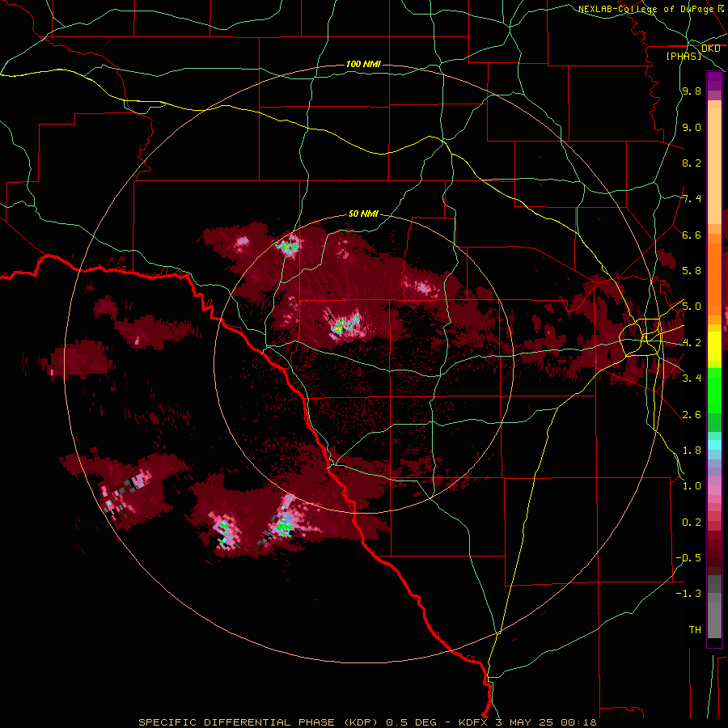728x728 pixels.
Task: Pick the cyan segment of the color bar
Action: 714,444
